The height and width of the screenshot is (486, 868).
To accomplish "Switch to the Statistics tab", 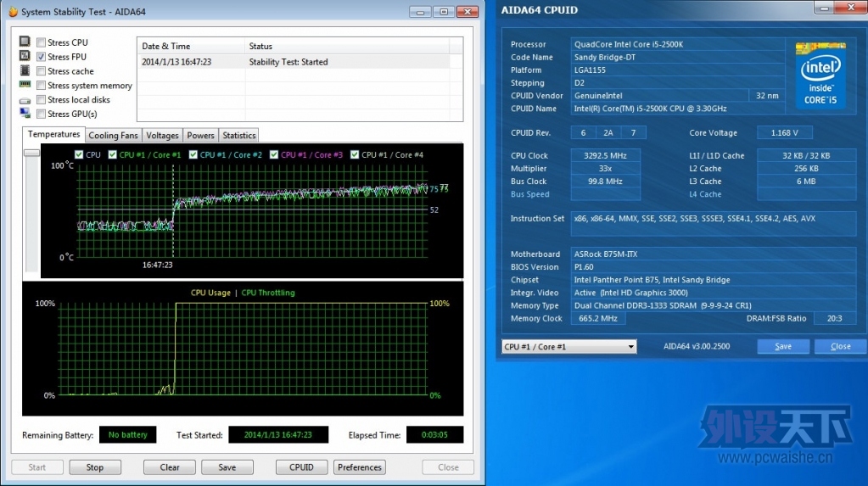I will [239, 136].
